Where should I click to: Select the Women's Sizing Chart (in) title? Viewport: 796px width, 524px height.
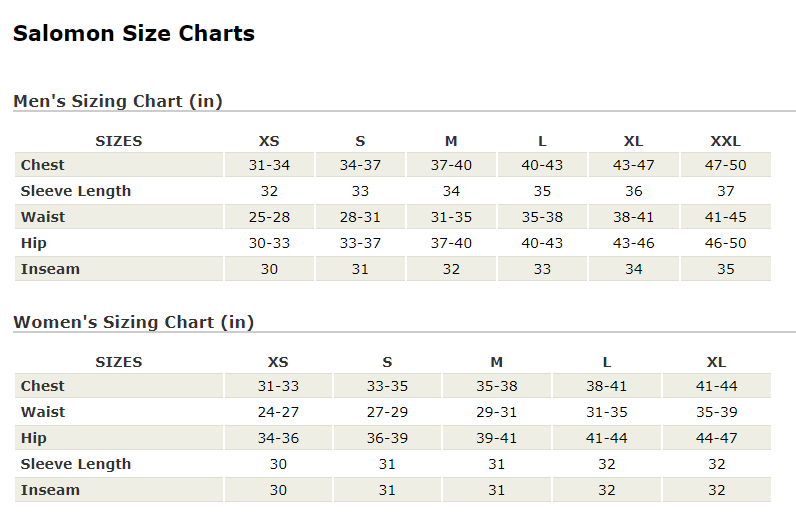pos(133,322)
